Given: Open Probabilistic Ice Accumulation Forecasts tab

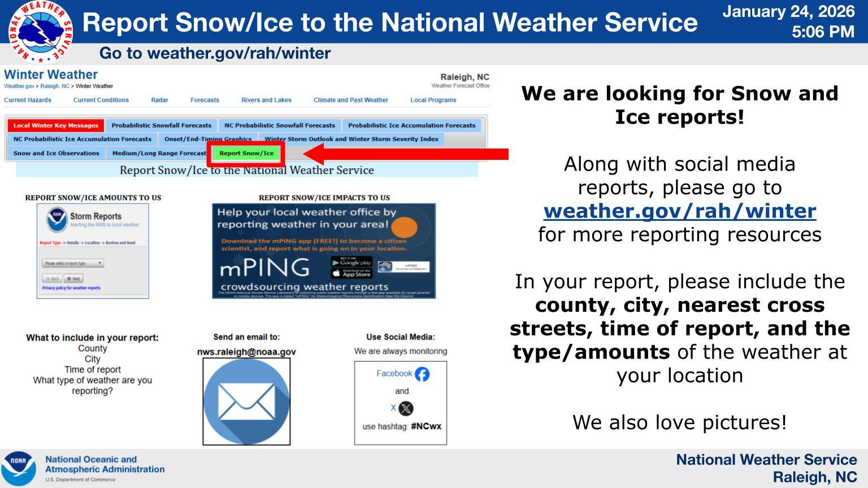Looking at the screenshot, I should 412,125.
